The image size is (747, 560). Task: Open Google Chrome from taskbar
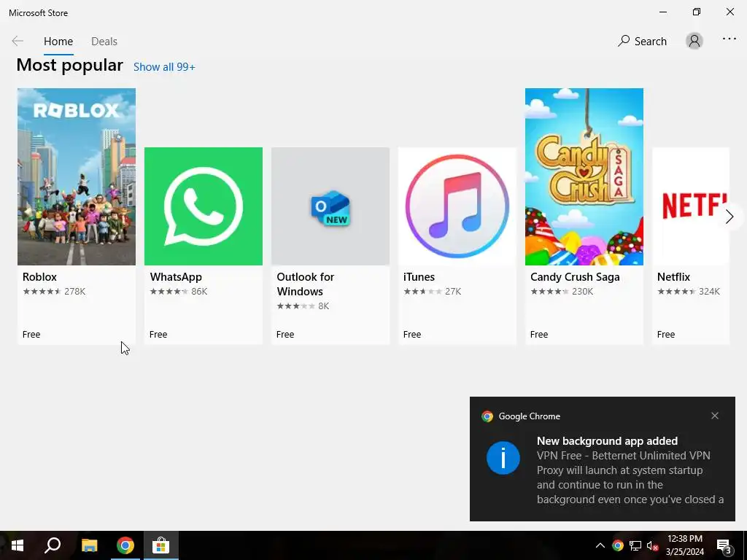pos(125,545)
